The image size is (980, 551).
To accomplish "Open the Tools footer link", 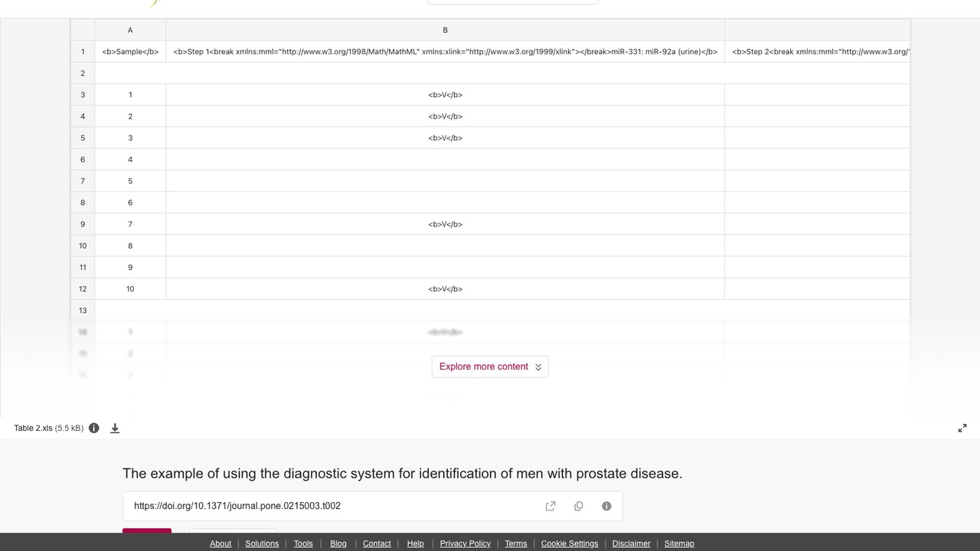I will [x=303, y=543].
